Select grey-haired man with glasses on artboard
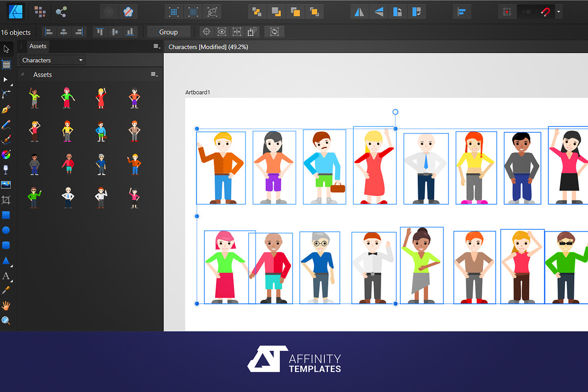The height and width of the screenshot is (392, 588). tap(320, 268)
